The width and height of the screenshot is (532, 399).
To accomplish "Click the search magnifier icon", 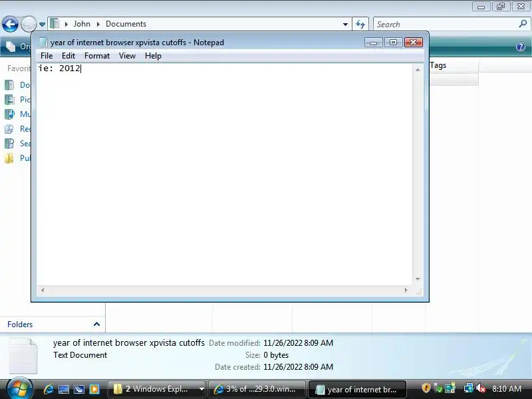I will coord(523,24).
